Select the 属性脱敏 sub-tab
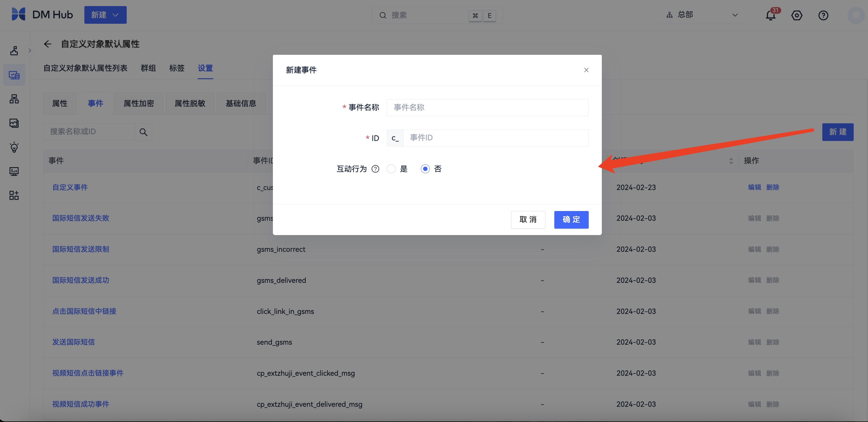Viewport: 868px width, 422px height. click(x=190, y=104)
